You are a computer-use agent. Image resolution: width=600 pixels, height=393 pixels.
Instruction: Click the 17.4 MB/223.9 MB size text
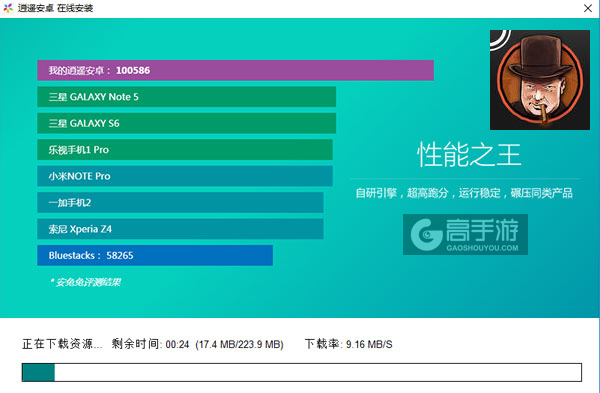point(239,344)
